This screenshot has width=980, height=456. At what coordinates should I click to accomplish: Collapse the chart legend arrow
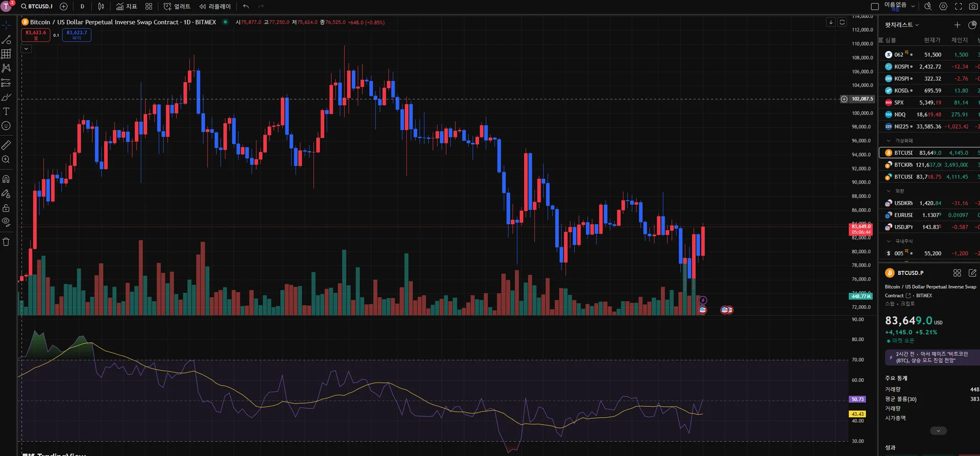[x=26, y=49]
